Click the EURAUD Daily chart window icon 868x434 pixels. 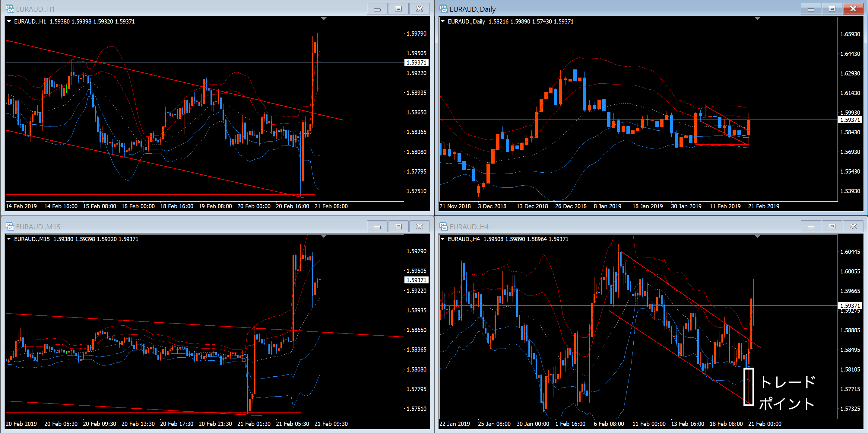[x=443, y=9]
